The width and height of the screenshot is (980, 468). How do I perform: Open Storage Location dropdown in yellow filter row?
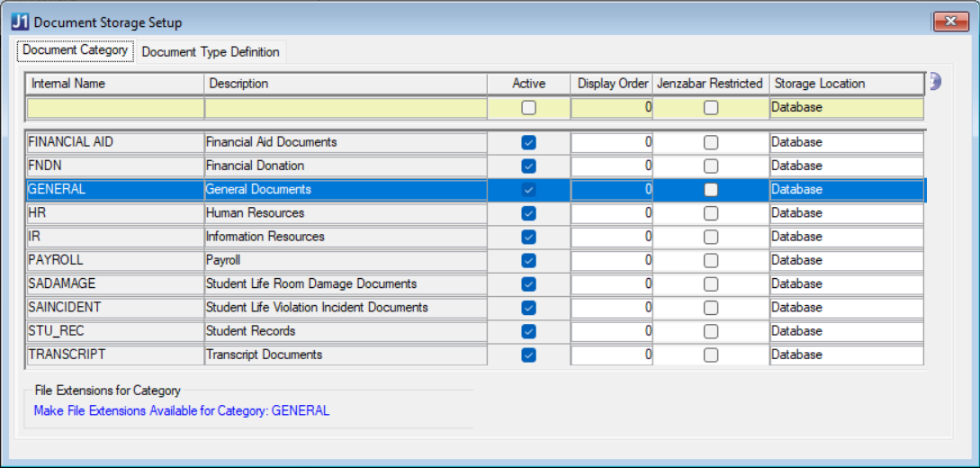tap(846, 108)
